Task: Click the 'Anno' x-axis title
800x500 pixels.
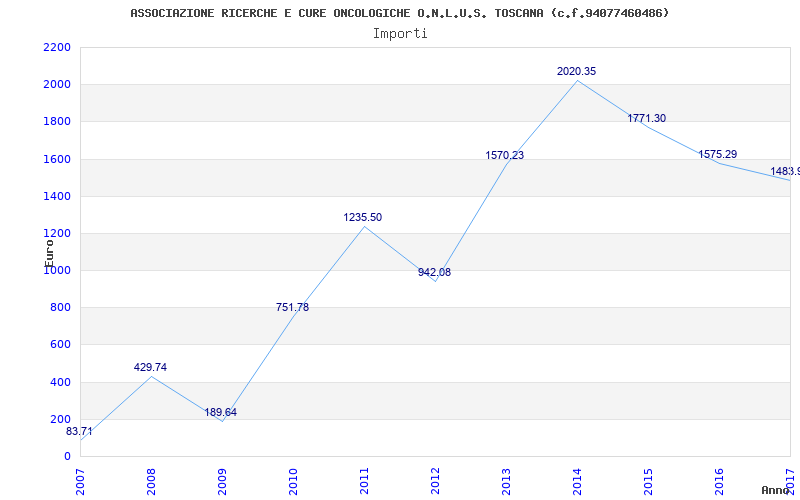Action: pyautogui.click(x=776, y=490)
